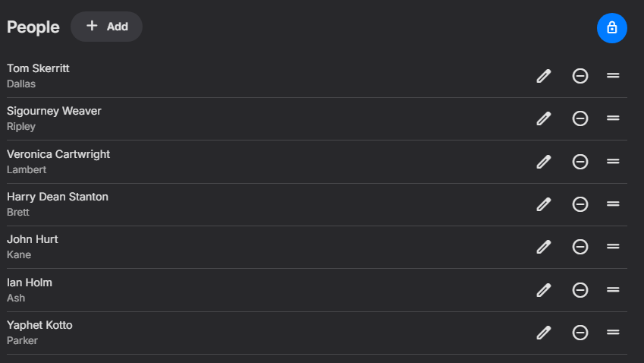Toggle the blue lock button
The image size is (644, 363).
(x=612, y=28)
